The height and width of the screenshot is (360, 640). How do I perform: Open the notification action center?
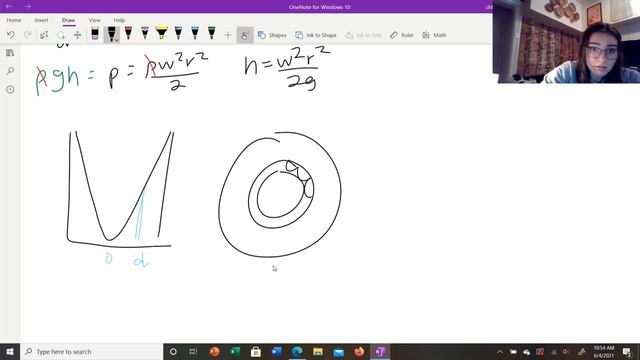point(627,351)
